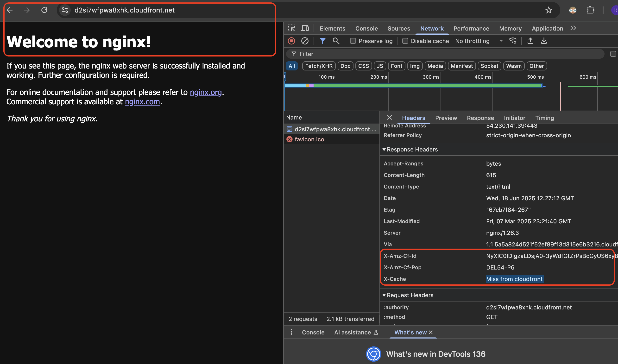
Task: Switch to the Console tab
Action: click(366, 28)
